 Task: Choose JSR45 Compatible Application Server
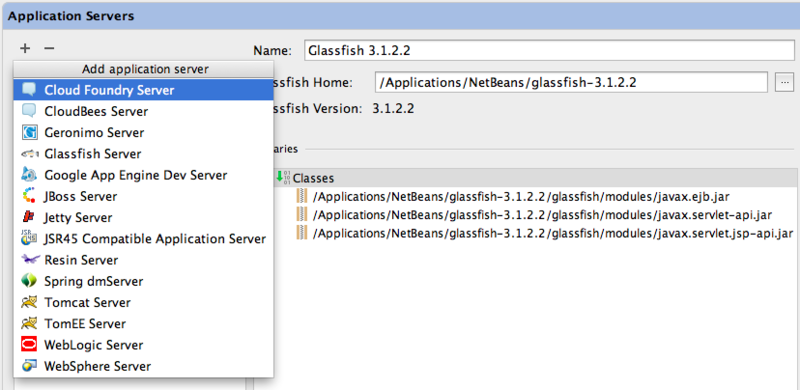point(143,239)
